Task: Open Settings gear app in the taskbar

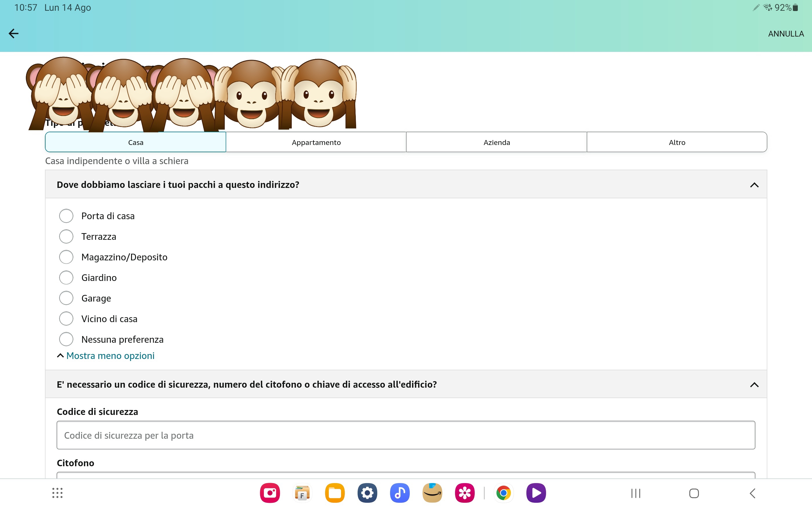Action: tap(367, 493)
